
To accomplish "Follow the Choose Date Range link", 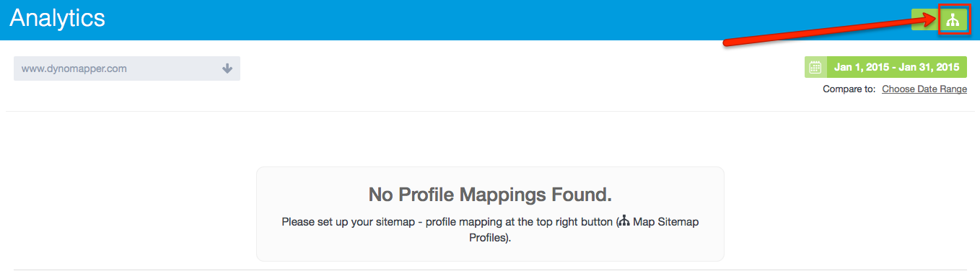I will coord(924,89).
